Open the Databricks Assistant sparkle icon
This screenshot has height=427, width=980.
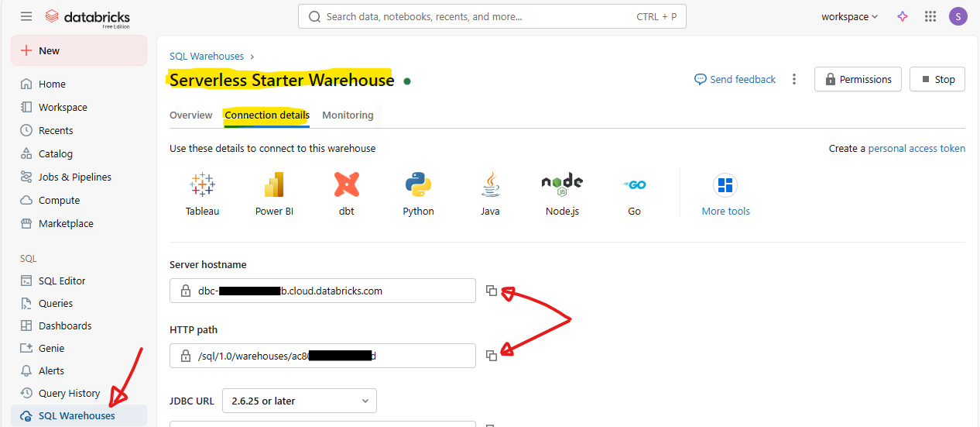point(902,16)
